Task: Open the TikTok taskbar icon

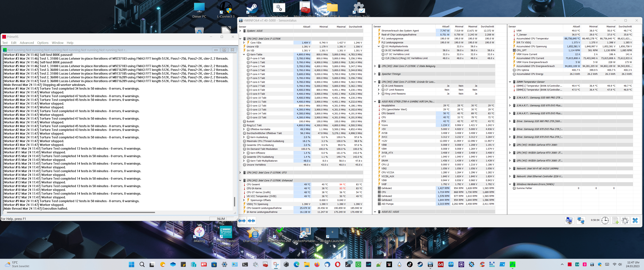Action: 409,265
